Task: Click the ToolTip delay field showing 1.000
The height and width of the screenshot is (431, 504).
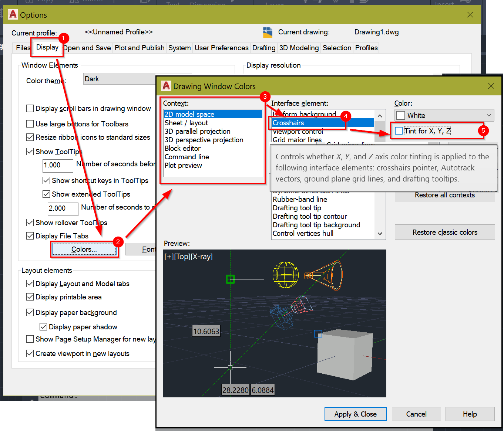Action: (x=58, y=165)
